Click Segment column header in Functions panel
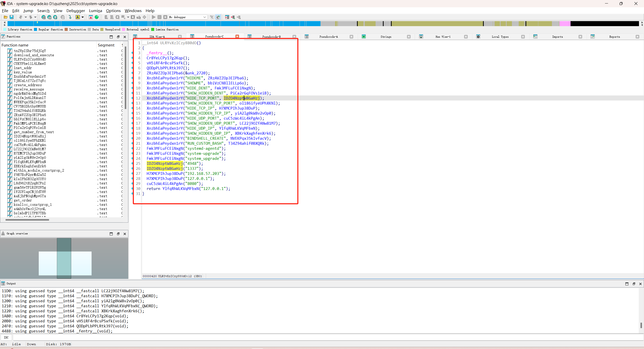Image resolution: width=644 pixels, height=349 pixels. 106,45
